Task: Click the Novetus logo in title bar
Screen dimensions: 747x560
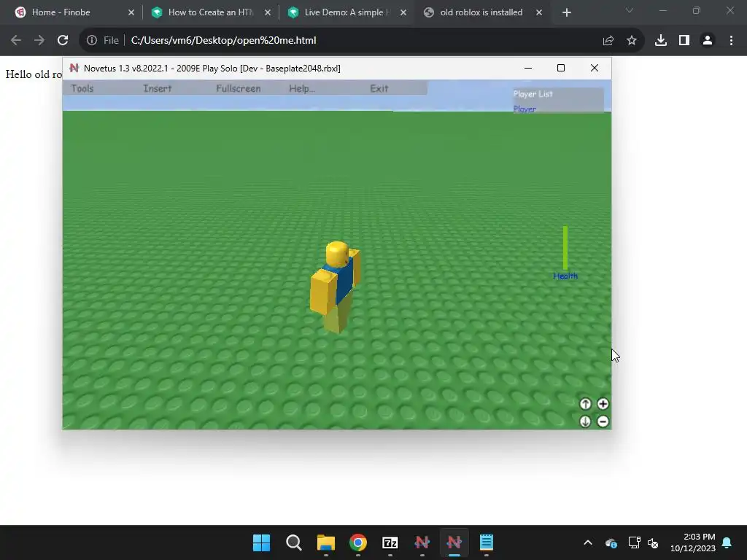Action: pyautogui.click(x=74, y=68)
